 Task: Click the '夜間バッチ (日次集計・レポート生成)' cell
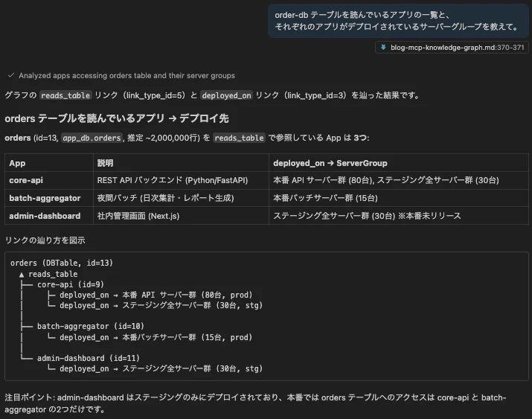point(181,198)
